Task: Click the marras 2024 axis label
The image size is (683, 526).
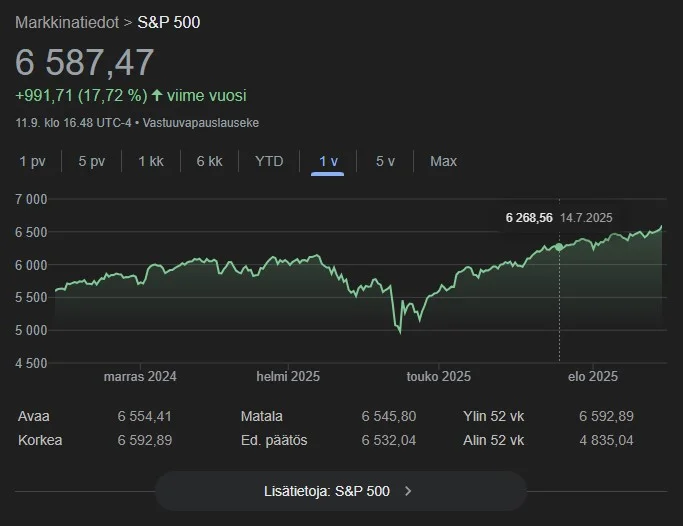Action: [140, 377]
